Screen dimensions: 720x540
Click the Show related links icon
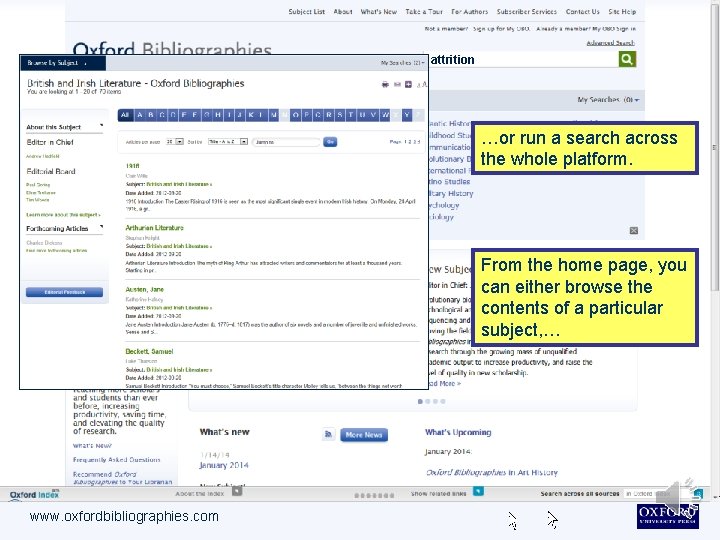pyautogui.click(x=478, y=491)
